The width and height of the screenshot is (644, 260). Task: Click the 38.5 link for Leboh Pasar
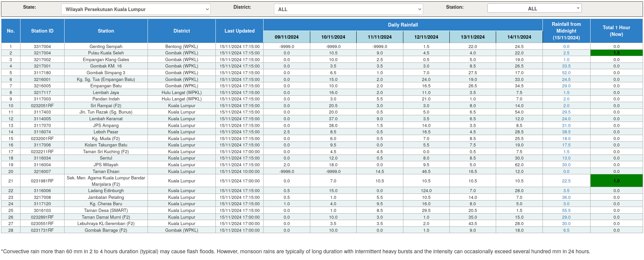click(566, 132)
